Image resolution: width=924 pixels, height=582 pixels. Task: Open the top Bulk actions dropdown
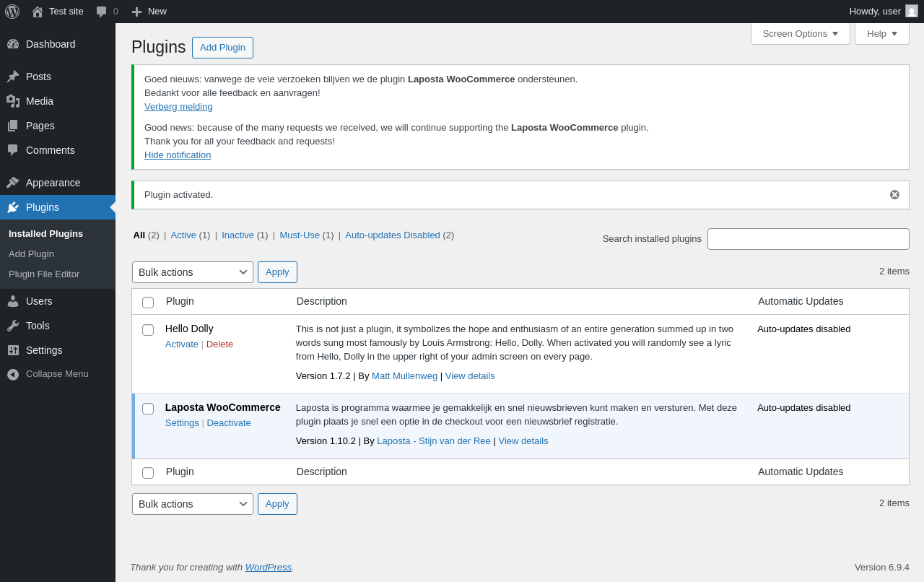click(192, 272)
